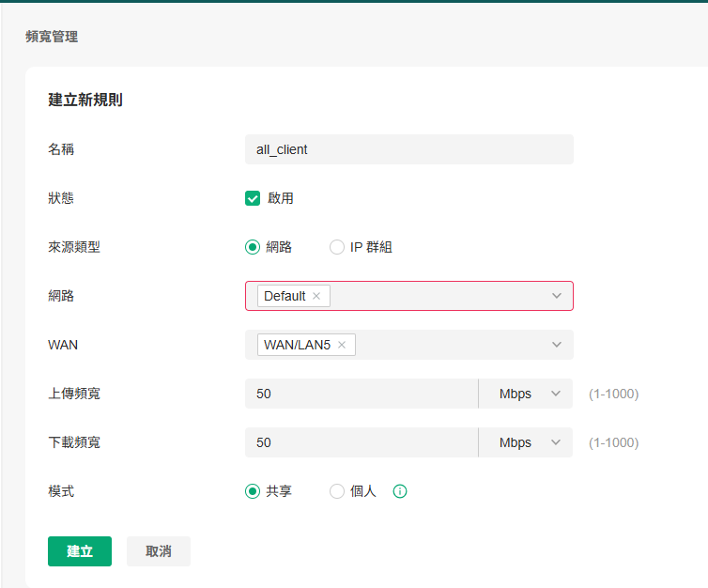Click the 頻寬管理 page heading

point(52,37)
